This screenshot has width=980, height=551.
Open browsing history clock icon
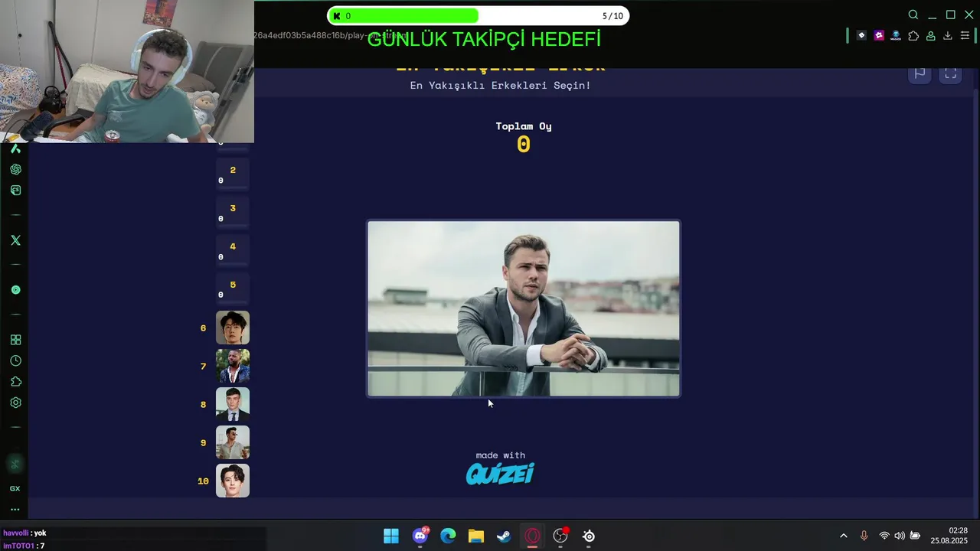click(x=15, y=360)
